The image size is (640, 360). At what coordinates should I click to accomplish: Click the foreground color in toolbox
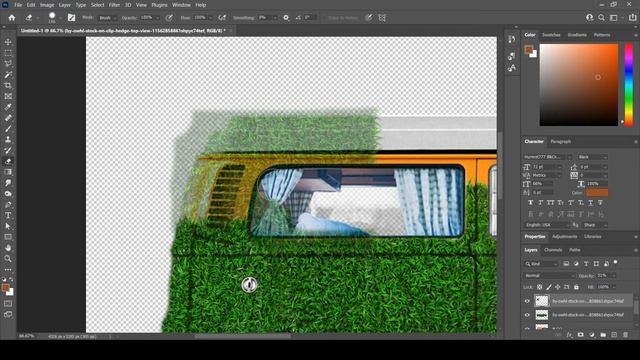[6, 288]
